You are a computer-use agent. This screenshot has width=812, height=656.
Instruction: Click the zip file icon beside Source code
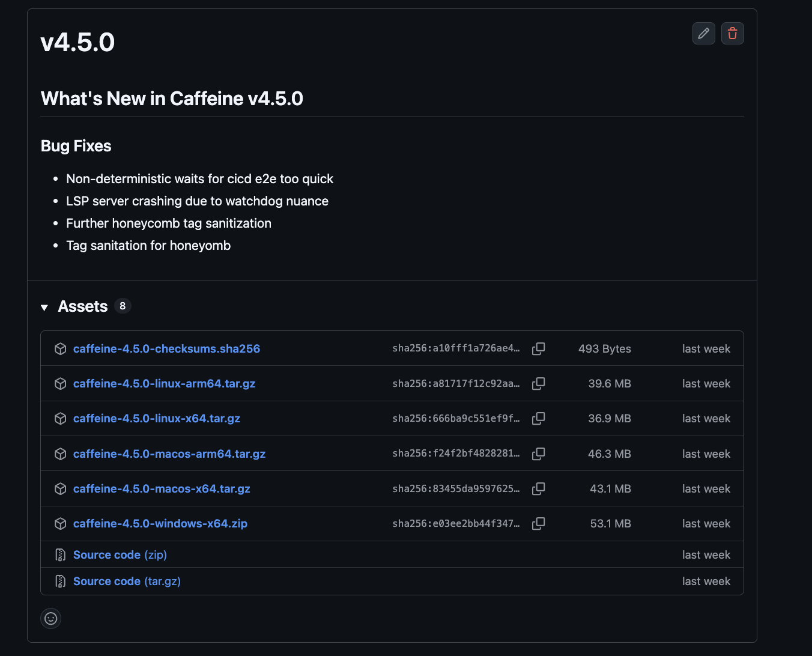click(60, 554)
